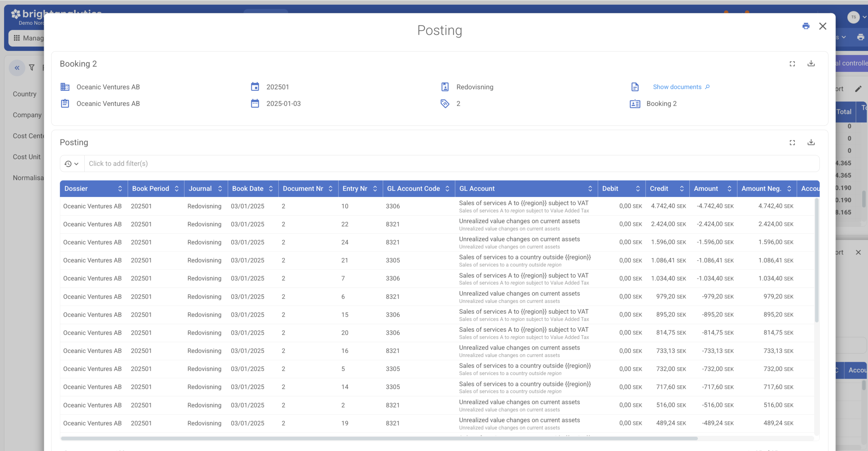Close the Posting dialog

(x=823, y=26)
